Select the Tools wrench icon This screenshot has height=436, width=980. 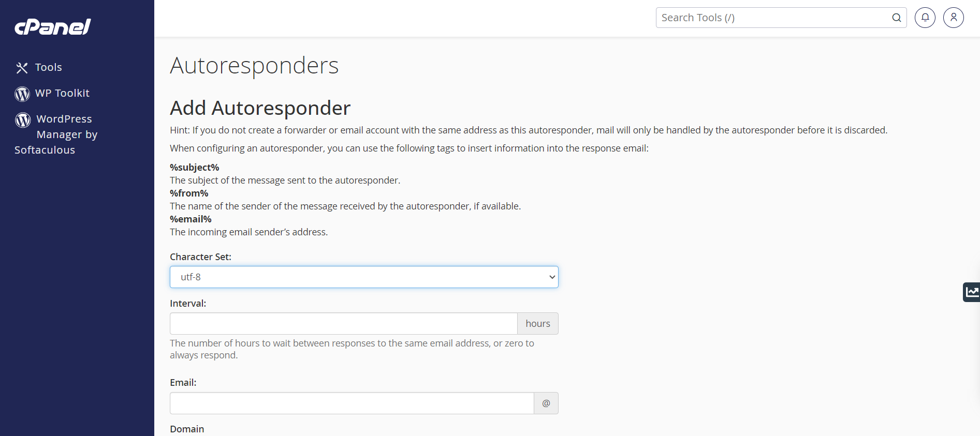(21, 67)
